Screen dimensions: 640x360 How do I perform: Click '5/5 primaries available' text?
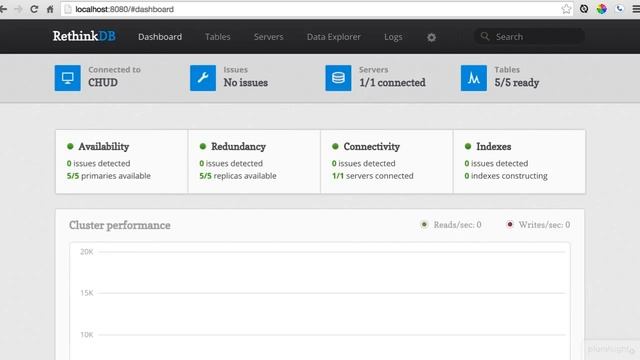pos(109,176)
